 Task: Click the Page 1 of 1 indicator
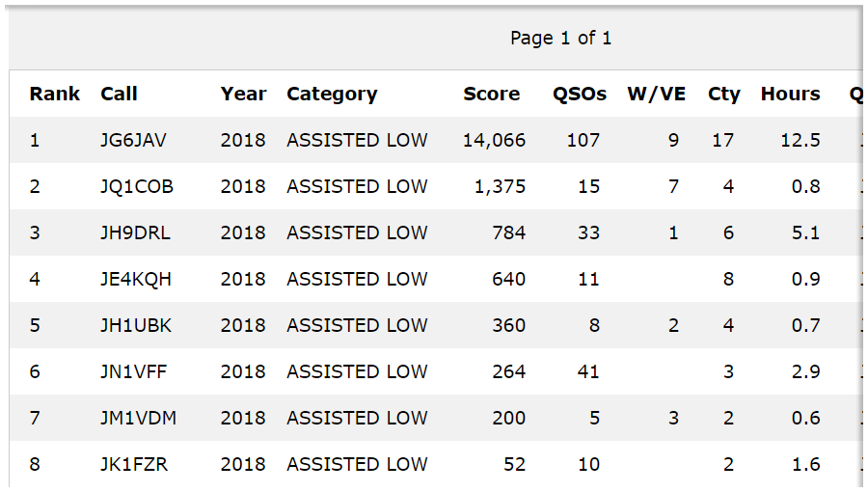560,39
